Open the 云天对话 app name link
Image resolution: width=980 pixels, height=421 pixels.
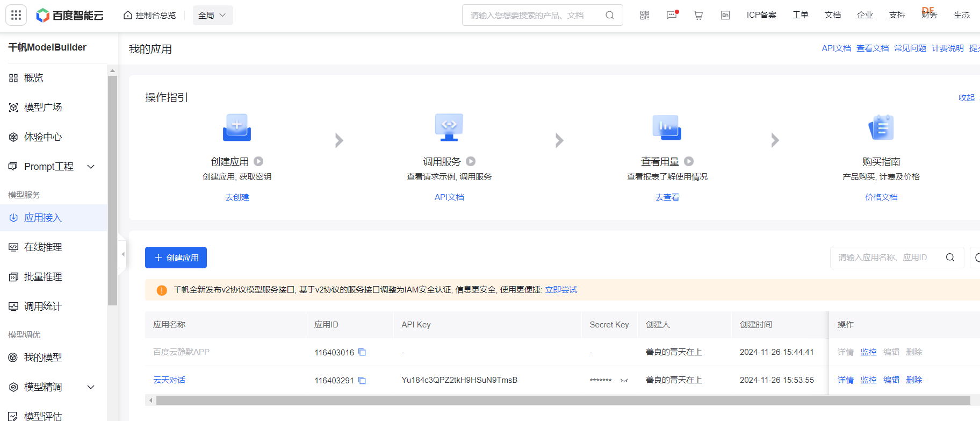click(x=169, y=380)
